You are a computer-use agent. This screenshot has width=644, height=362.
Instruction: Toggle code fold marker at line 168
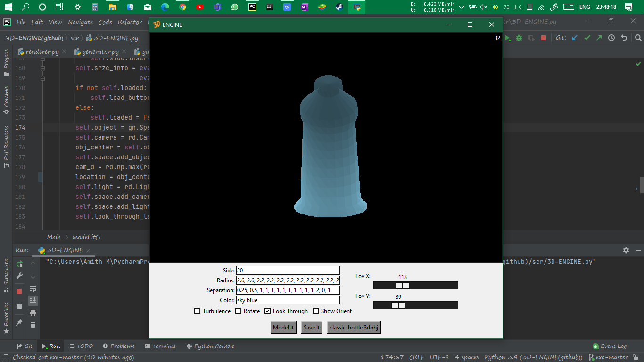(42, 68)
